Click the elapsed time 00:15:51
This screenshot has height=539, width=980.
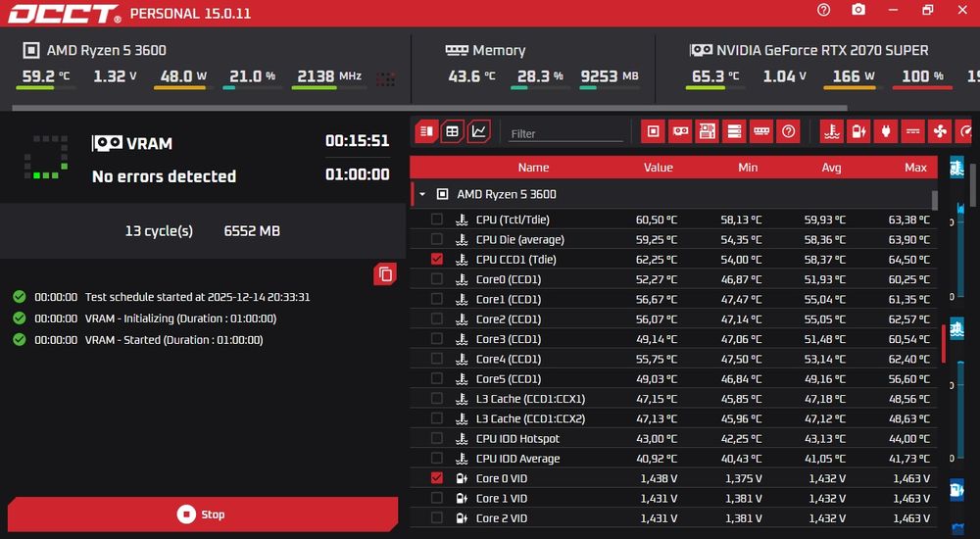tap(357, 141)
